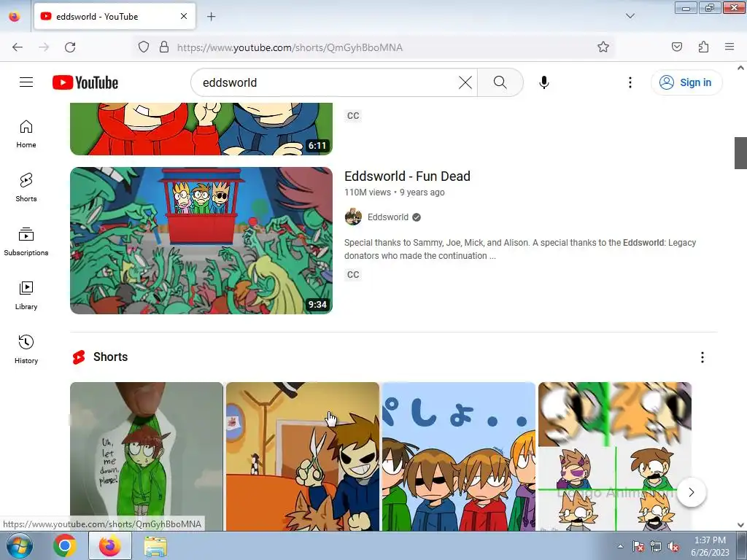The height and width of the screenshot is (560, 747).
Task: Go to YouTube home via logo
Action: [85, 82]
